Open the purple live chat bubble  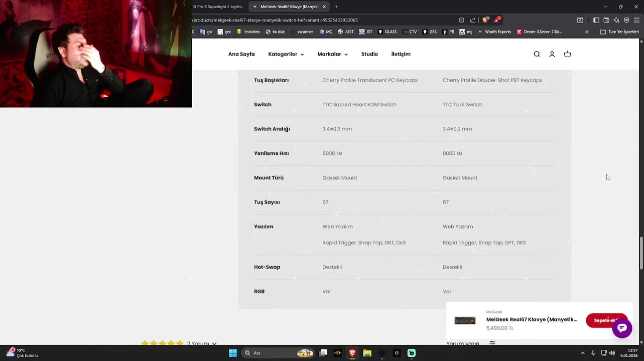(622, 328)
